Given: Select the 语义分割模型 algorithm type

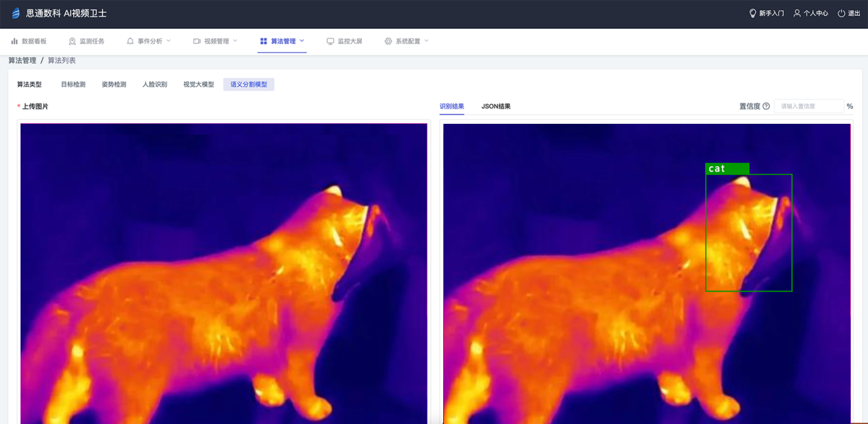Looking at the screenshot, I should (x=249, y=85).
